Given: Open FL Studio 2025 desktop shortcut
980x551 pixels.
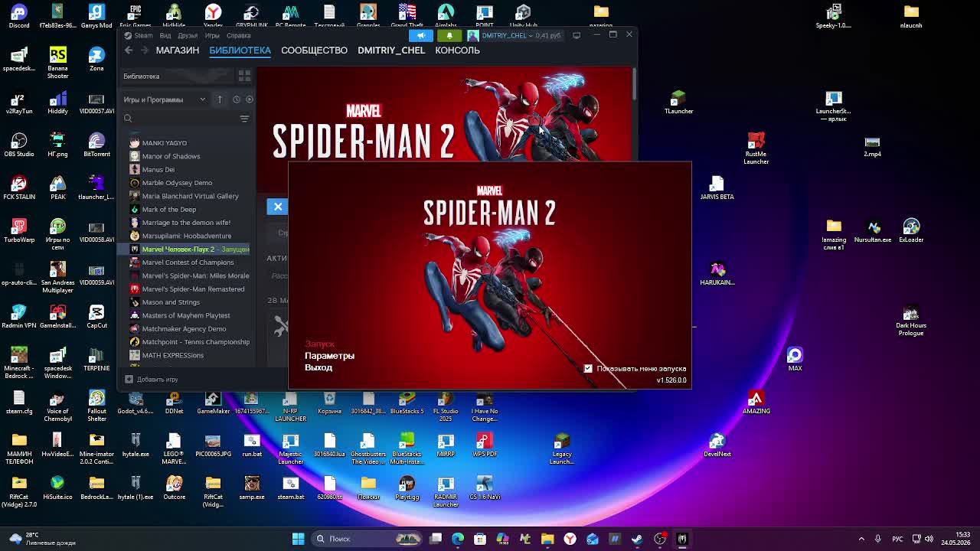Looking at the screenshot, I should [446, 406].
